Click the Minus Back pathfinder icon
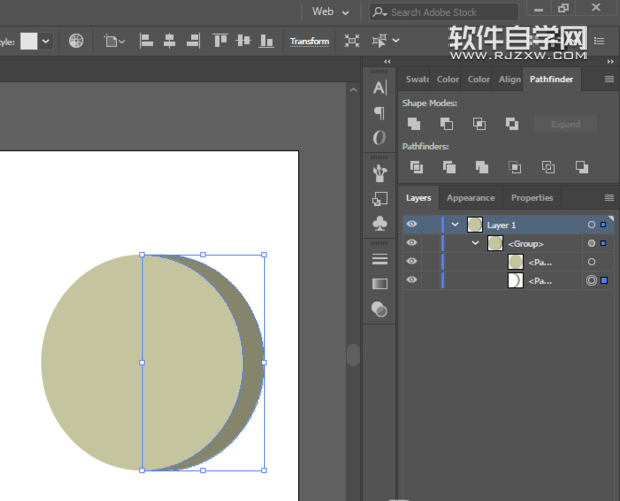The image size is (620, 501). (582, 167)
